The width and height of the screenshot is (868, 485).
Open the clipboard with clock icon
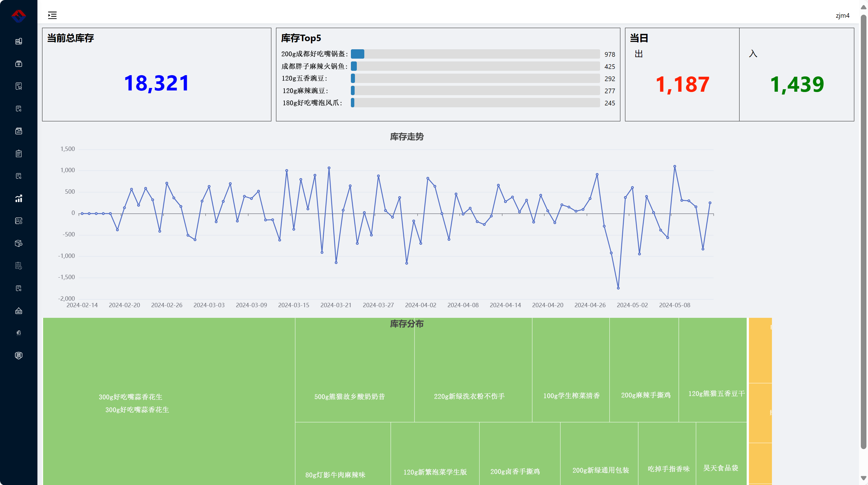coord(18,266)
